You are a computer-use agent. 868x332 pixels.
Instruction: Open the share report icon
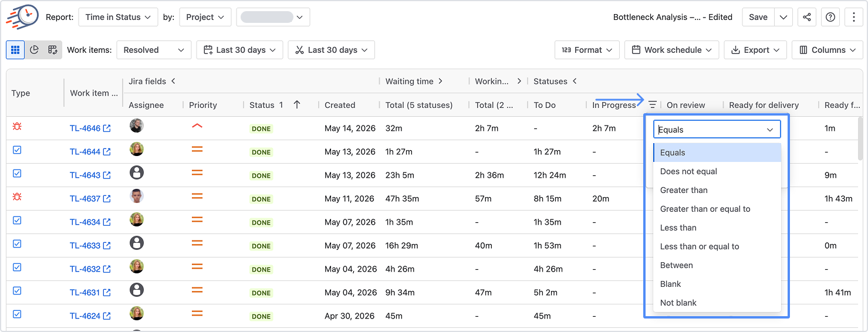[807, 17]
